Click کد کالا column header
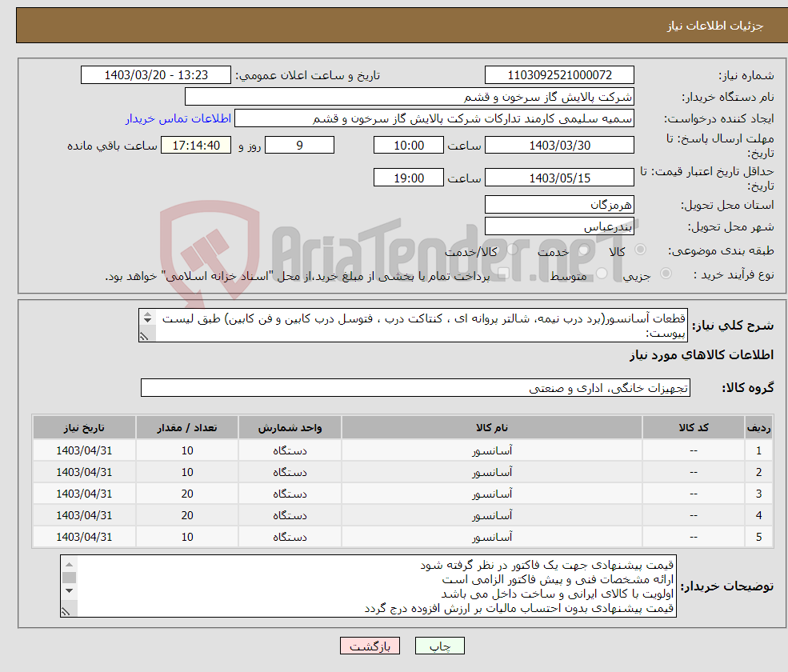The width and height of the screenshot is (788, 672). tap(694, 428)
